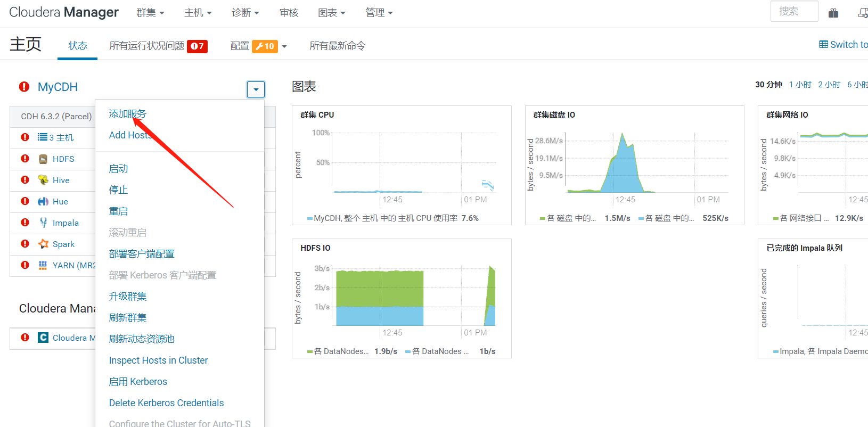Open the 诊断 menu dropdown
The width and height of the screenshot is (868, 427).
pos(245,13)
